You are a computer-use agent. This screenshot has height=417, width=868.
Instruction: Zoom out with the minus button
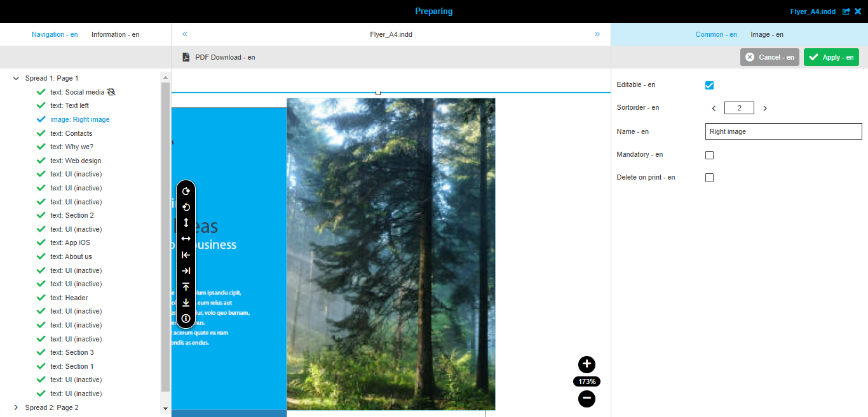coord(587,399)
